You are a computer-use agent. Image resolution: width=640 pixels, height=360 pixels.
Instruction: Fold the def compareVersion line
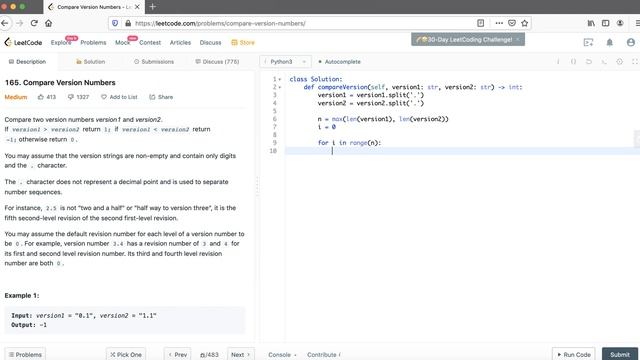click(280, 87)
